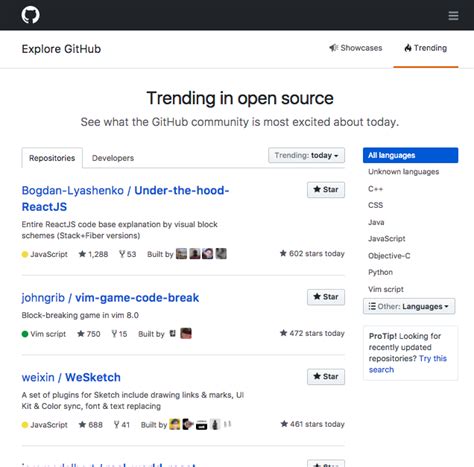This screenshot has height=467, width=474.
Task: Filter by Python language
Action: tap(380, 272)
